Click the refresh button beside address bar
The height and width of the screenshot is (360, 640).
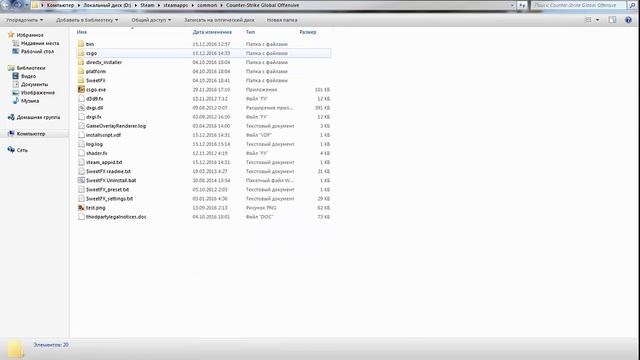pos(522,5)
